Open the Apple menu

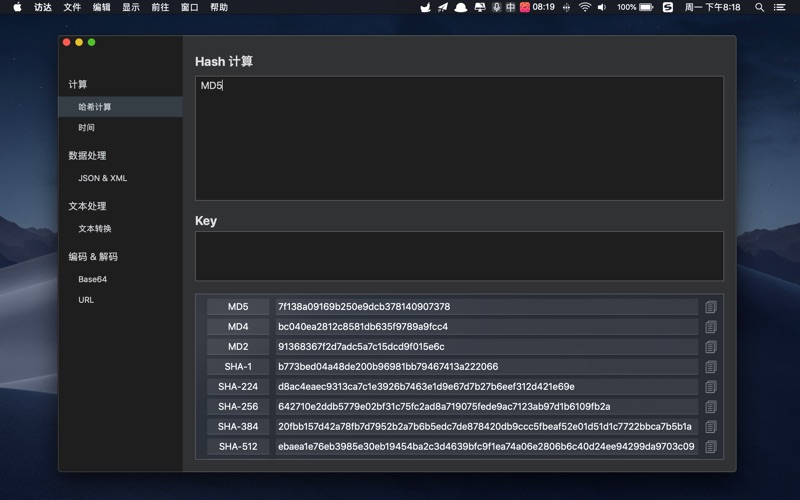coord(17,7)
